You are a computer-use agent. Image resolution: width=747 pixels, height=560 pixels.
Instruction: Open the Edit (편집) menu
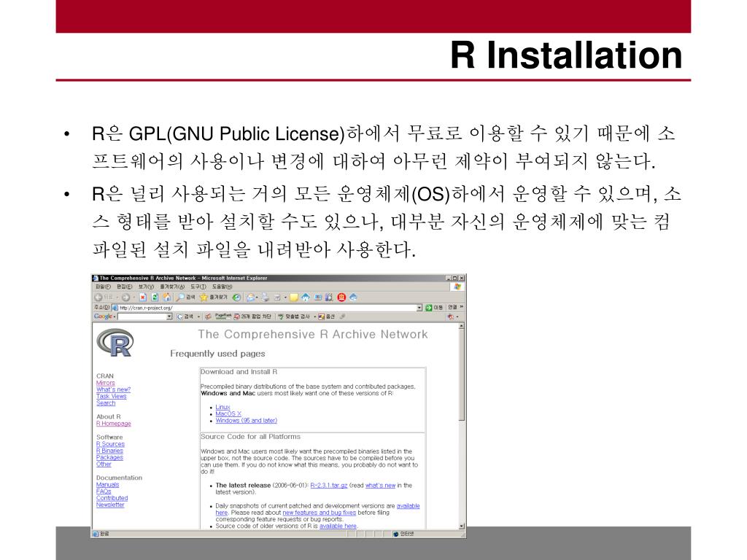(124, 287)
